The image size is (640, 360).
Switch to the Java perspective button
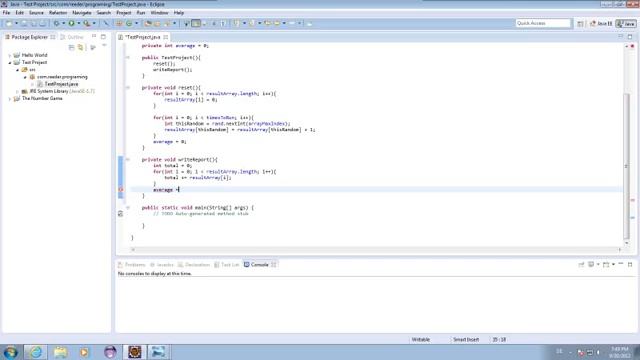pyautogui.click(x=626, y=24)
